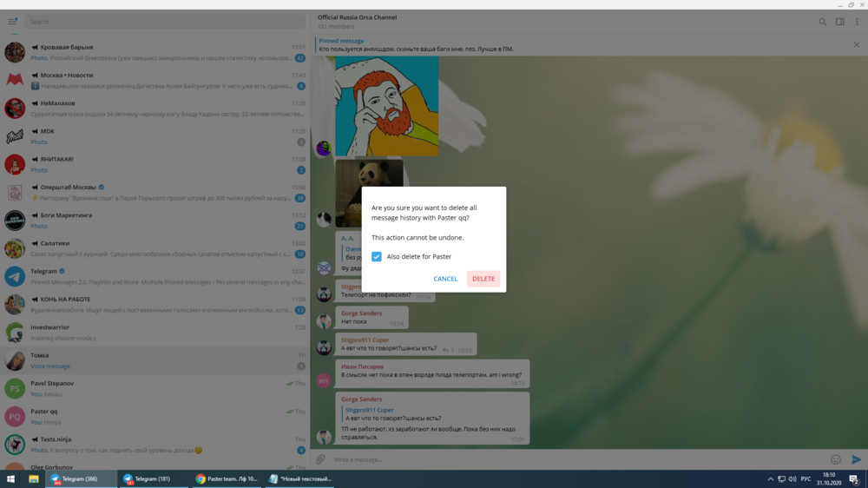The height and width of the screenshot is (488, 868).
Task: Select the Paster qq chat
Action: click(x=155, y=417)
